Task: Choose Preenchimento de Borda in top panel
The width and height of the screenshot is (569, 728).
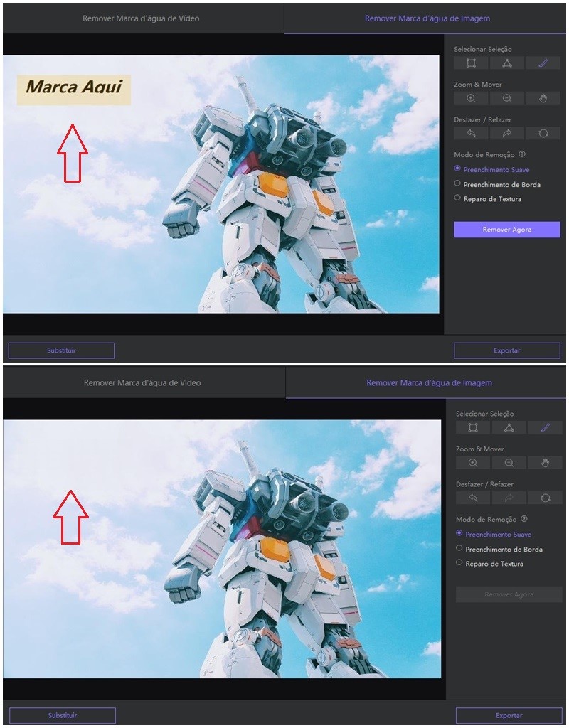Action: click(x=497, y=184)
